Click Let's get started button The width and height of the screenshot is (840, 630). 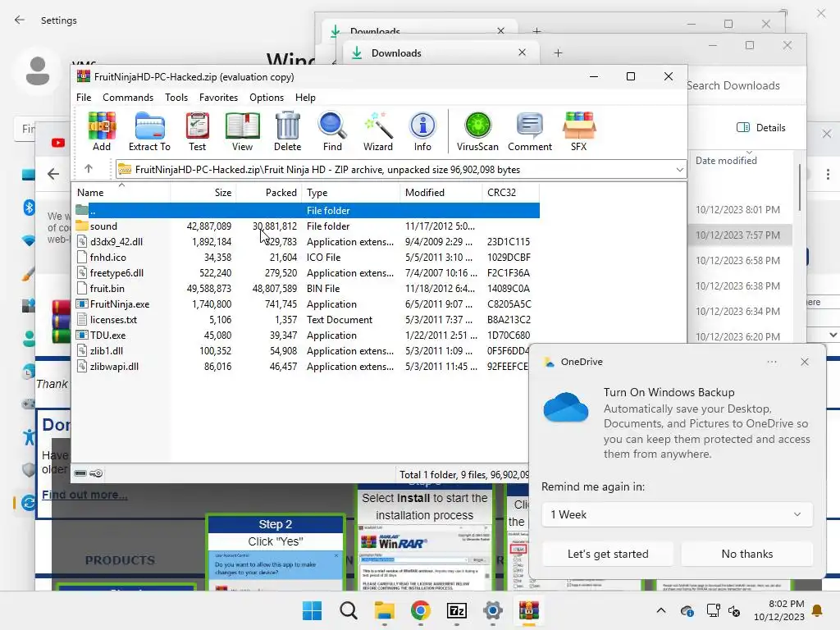[608, 554]
